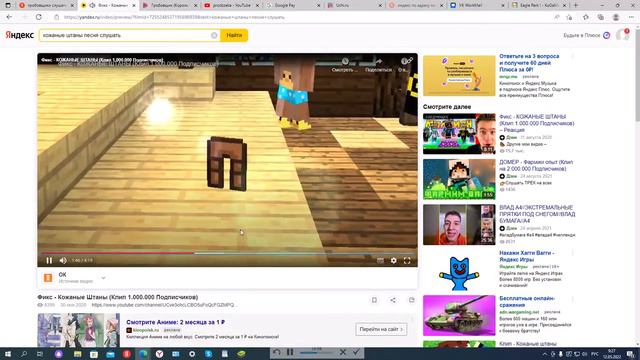
Task: Open 'ВЛАД А4 ЭКСТРЕМАЛЬНЫЕ ПРЯТКИ' video thumbnail
Action: click(459, 224)
